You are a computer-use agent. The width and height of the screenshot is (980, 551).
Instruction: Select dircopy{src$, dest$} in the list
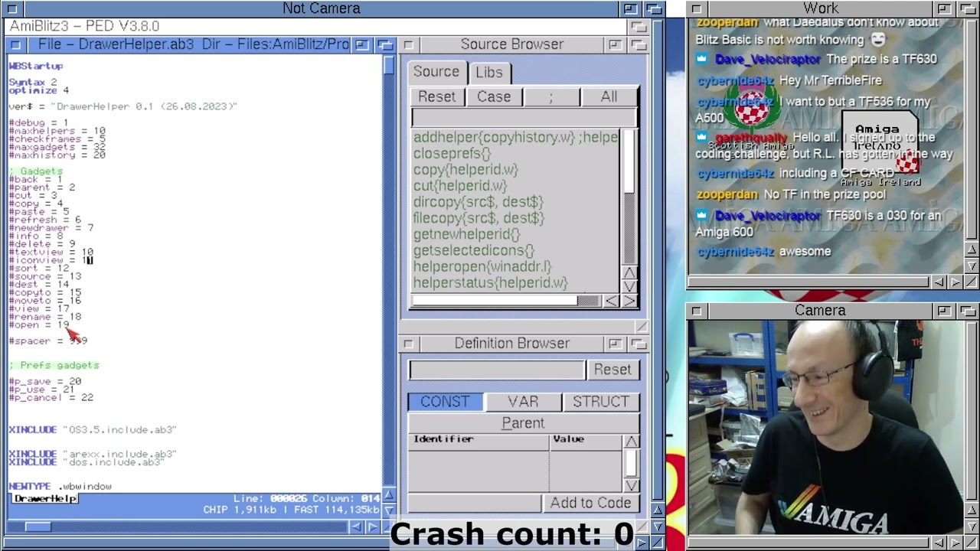[x=478, y=202]
